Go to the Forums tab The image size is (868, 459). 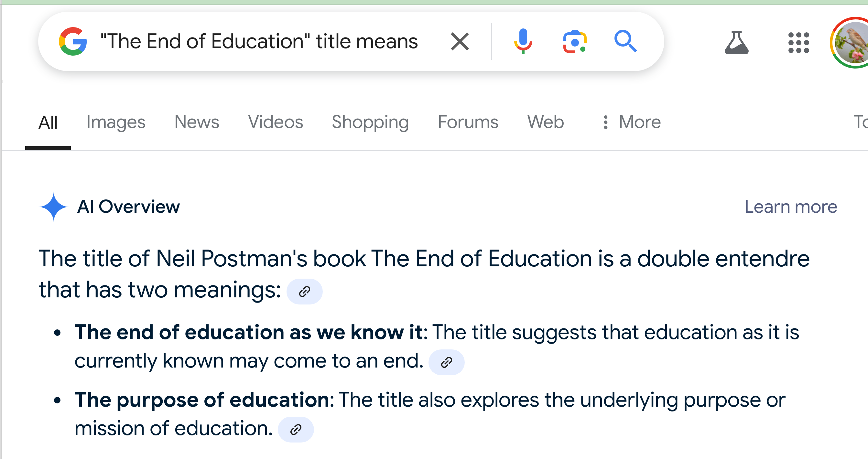[468, 122]
